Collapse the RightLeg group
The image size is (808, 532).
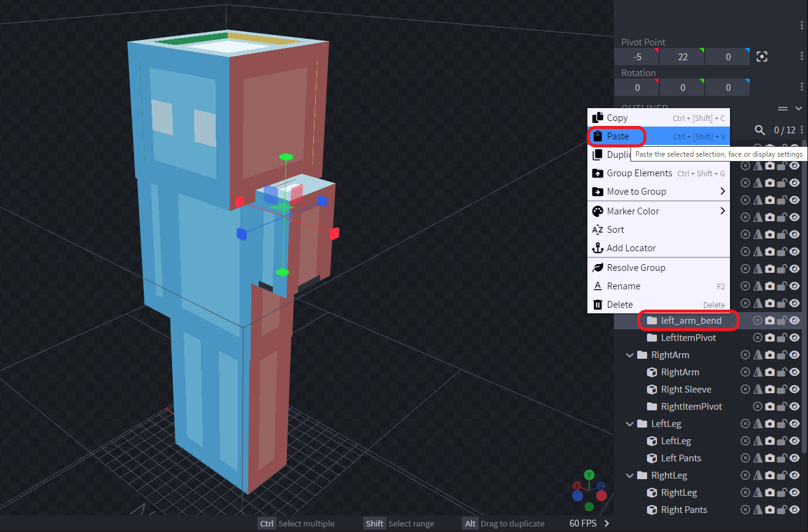click(x=629, y=475)
